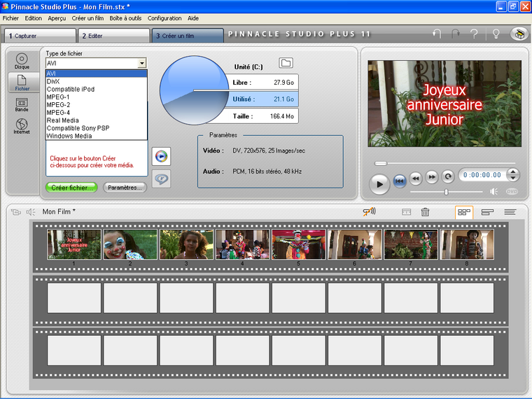The height and width of the screenshot is (399, 532).
Task: Click the timecode counter field
Action: coord(482,175)
